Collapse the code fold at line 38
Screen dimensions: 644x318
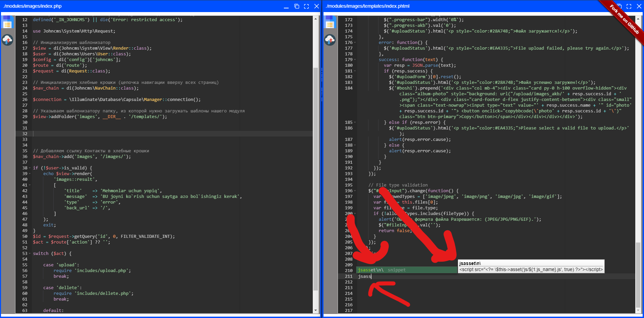coord(30,168)
